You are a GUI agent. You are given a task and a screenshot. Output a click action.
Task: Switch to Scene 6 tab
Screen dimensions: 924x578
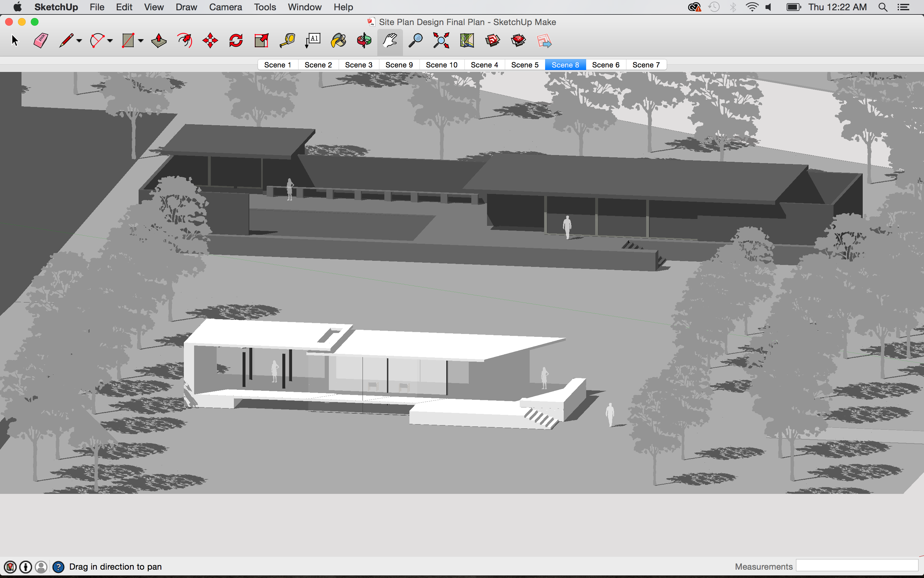[605, 65]
